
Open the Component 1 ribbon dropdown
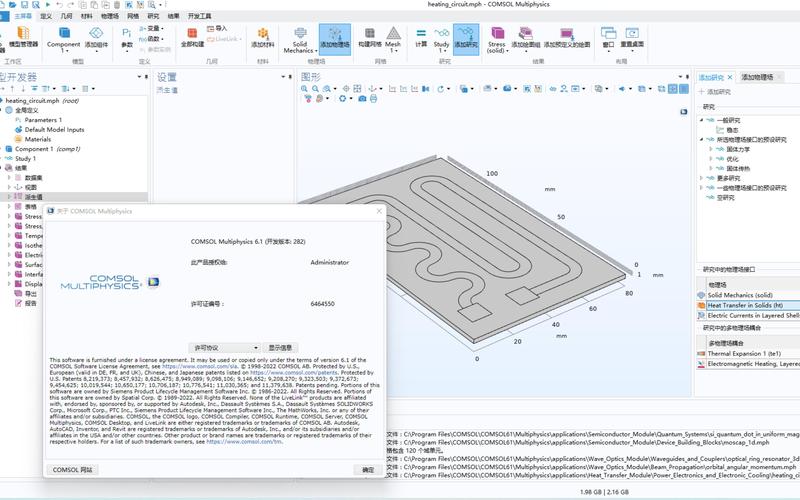point(64,39)
